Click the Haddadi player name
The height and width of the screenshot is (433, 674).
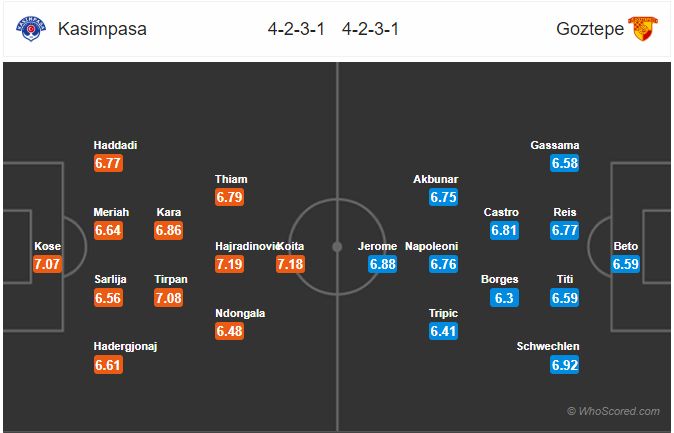(x=115, y=145)
